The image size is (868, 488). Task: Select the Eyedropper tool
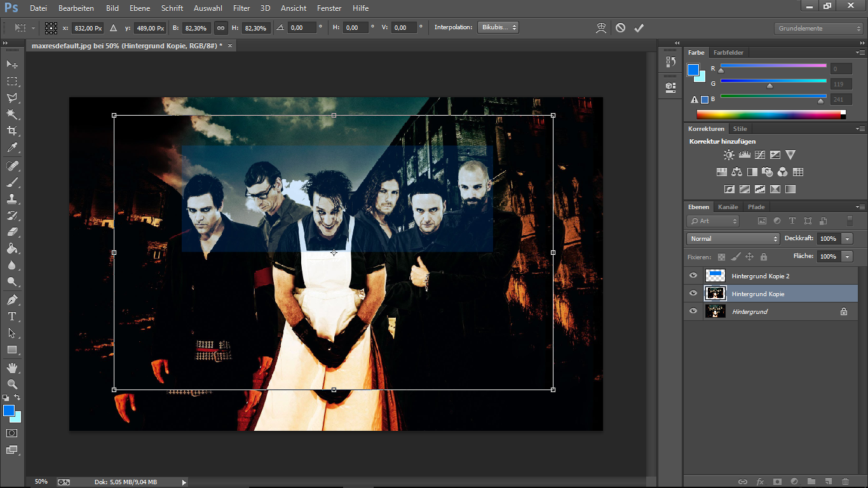coord(11,147)
